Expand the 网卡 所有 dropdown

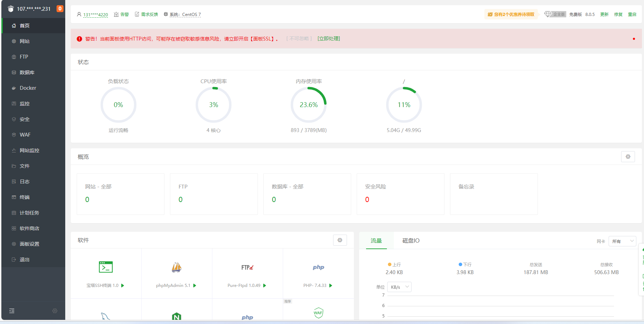(x=622, y=241)
